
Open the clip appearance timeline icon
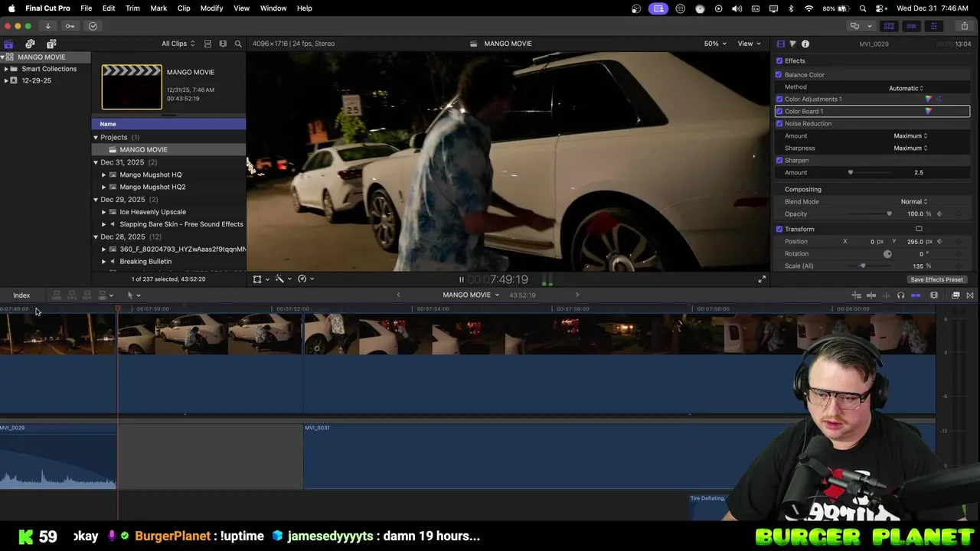coord(934,295)
